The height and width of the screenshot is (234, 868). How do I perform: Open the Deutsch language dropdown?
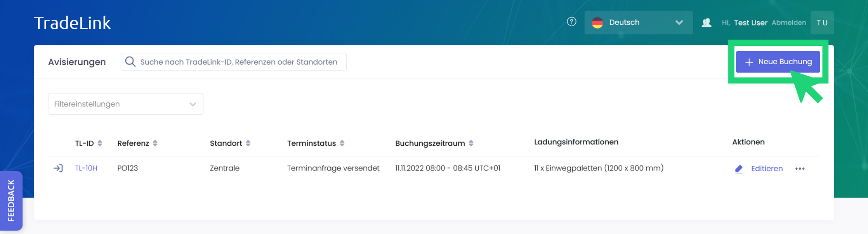click(639, 22)
